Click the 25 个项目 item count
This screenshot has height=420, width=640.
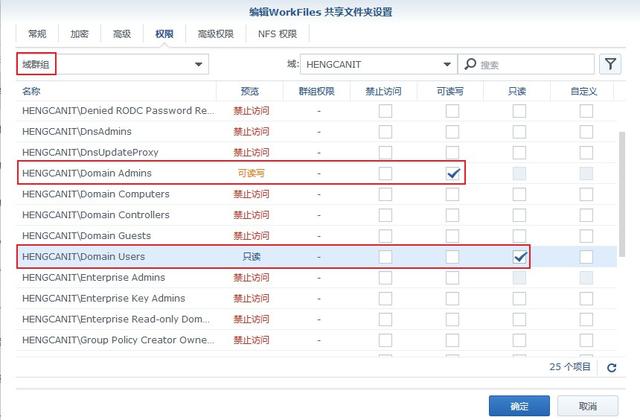tap(570, 367)
